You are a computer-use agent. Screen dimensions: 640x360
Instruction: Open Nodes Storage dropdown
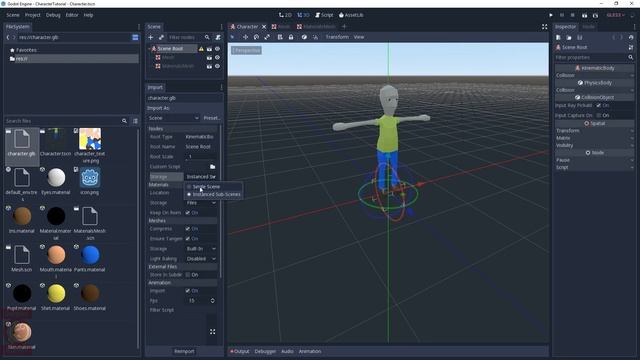click(201, 177)
